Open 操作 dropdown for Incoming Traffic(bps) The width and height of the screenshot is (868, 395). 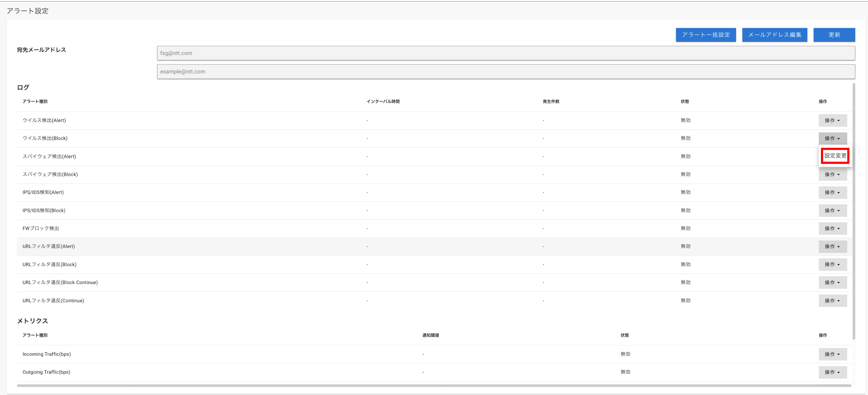tap(833, 354)
